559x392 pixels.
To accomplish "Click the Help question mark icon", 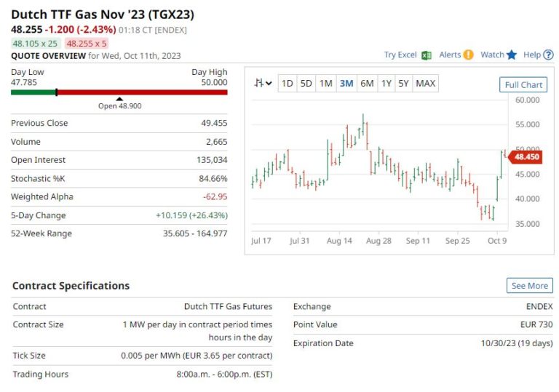I will 548,55.
